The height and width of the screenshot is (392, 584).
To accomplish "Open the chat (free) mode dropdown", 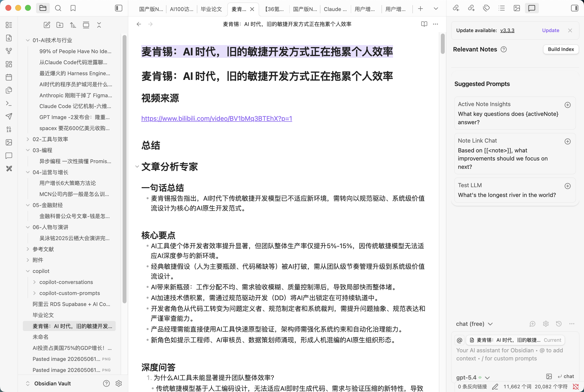I will click(474, 324).
